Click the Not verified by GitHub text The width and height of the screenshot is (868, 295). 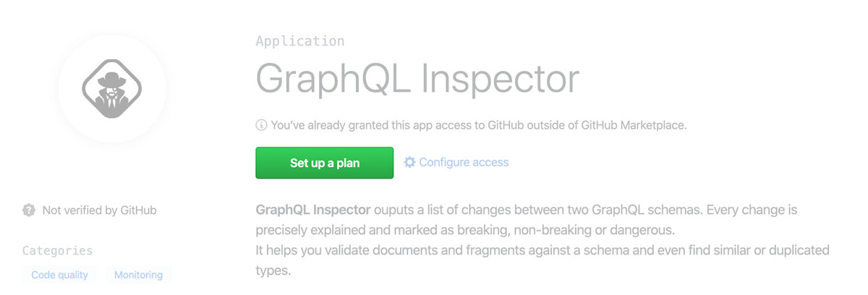coord(99,210)
